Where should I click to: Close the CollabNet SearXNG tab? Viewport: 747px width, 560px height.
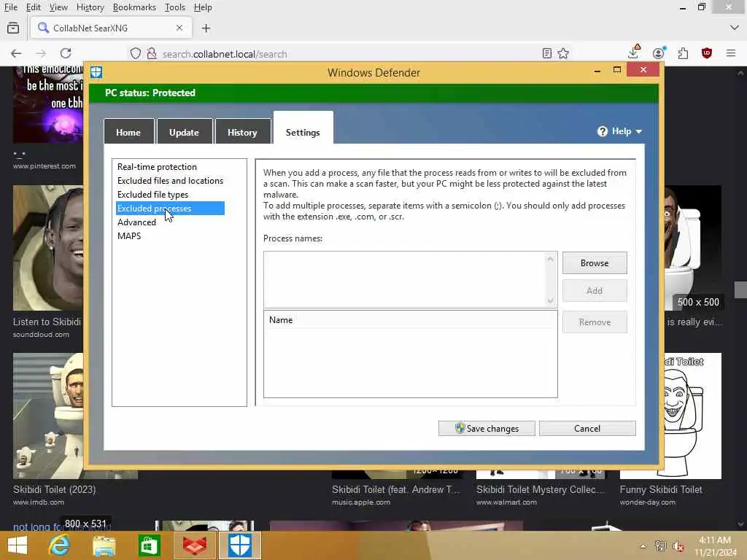pyautogui.click(x=179, y=28)
